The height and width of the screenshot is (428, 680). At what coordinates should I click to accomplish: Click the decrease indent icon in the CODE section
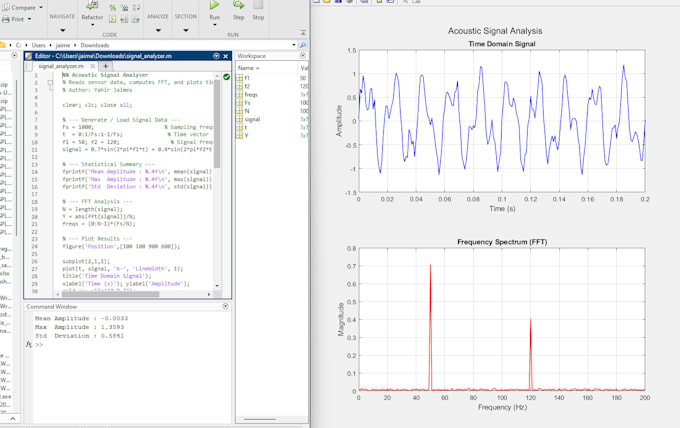pyautogui.click(x=124, y=19)
